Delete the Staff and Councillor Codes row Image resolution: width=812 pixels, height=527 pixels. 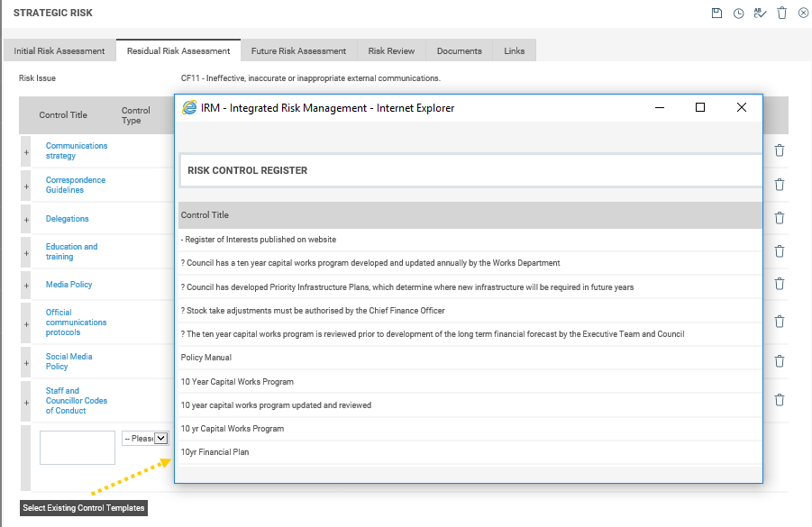coord(780,400)
